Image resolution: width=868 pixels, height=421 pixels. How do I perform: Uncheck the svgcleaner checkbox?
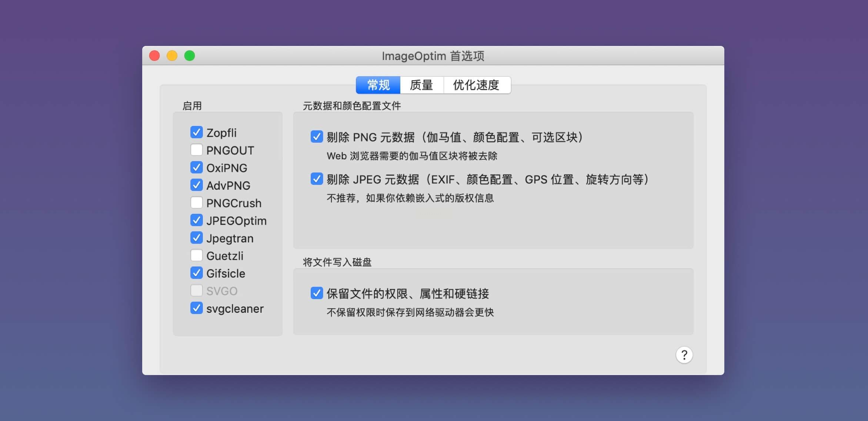point(196,308)
